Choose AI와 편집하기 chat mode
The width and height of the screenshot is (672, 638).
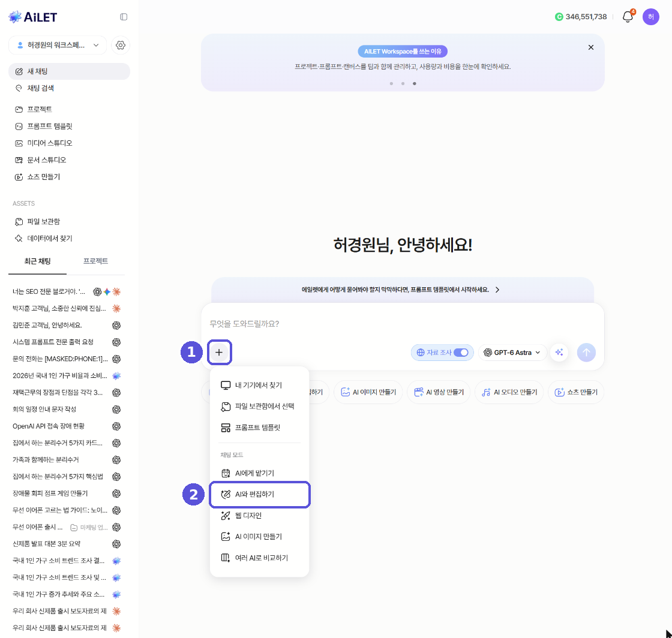(x=259, y=495)
